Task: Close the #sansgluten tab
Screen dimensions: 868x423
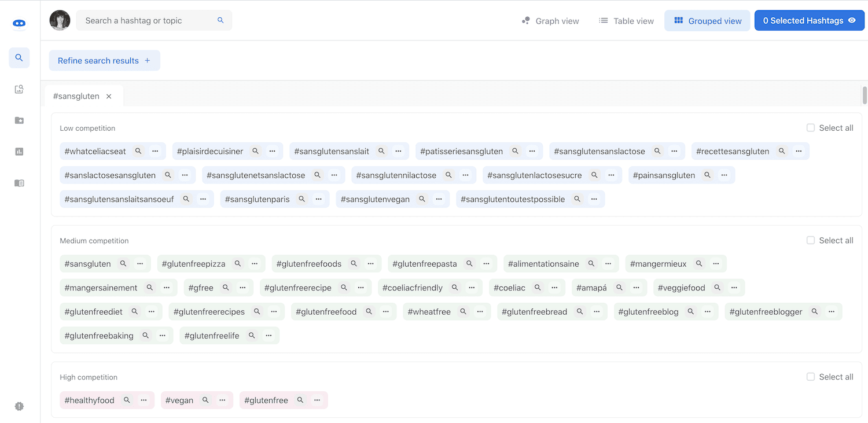Action: click(109, 97)
